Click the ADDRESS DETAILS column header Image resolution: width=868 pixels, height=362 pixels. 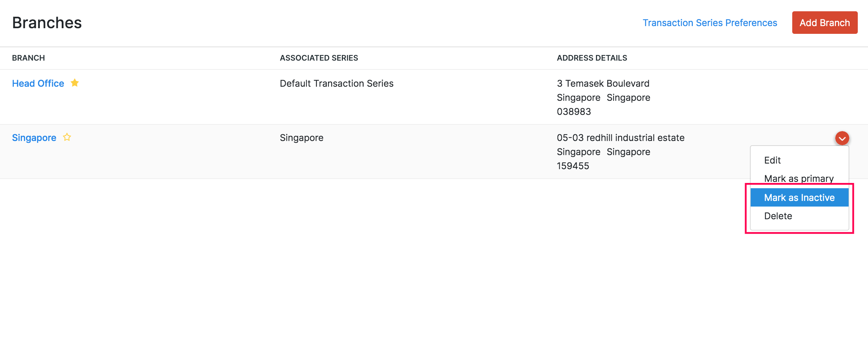(x=592, y=58)
